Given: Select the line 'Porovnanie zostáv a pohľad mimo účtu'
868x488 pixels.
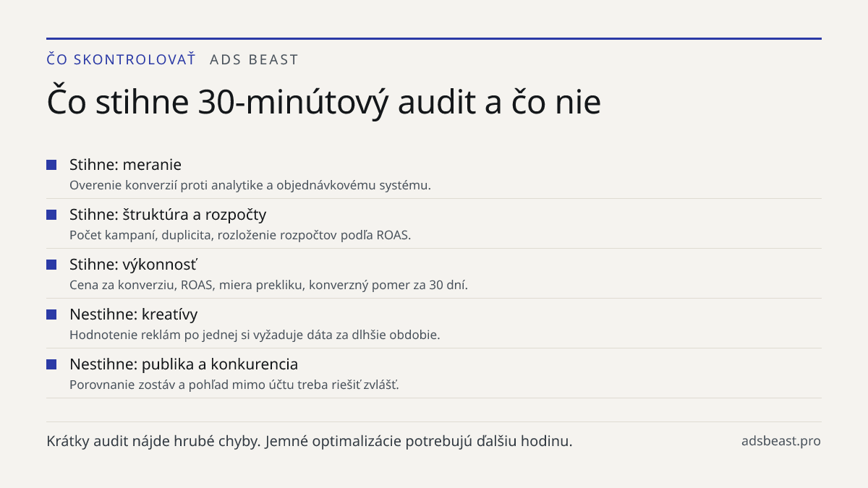Looking at the screenshot, I should tap(234, 385).
